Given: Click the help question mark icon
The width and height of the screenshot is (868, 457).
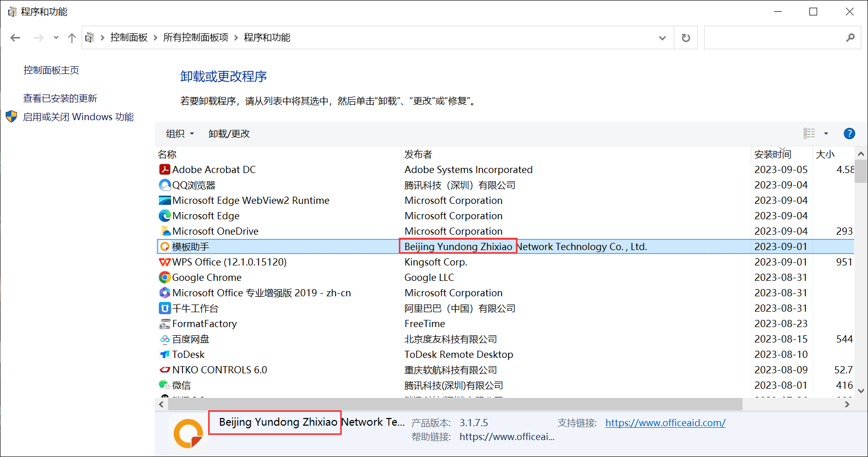Looking at the screenshot, I should point(849,134).
